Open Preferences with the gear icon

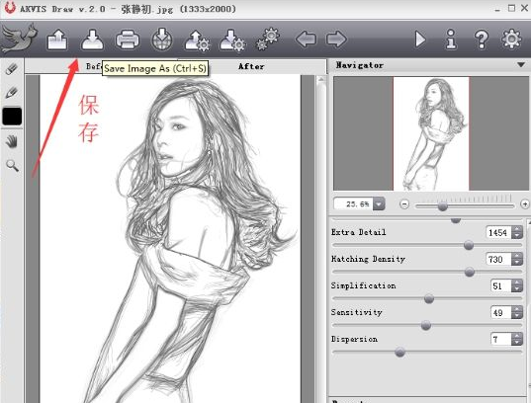coord(511,40)
